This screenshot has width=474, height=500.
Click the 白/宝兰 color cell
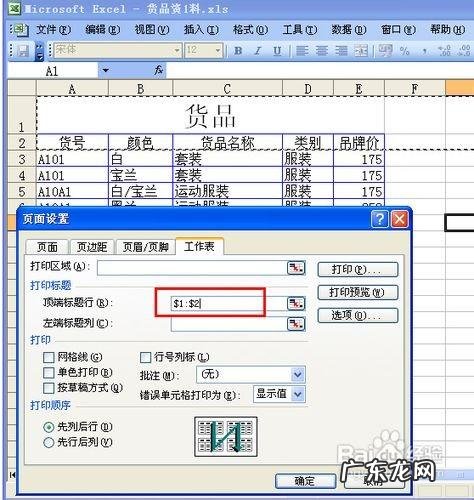pyautogui.click(x=140, y=191)
